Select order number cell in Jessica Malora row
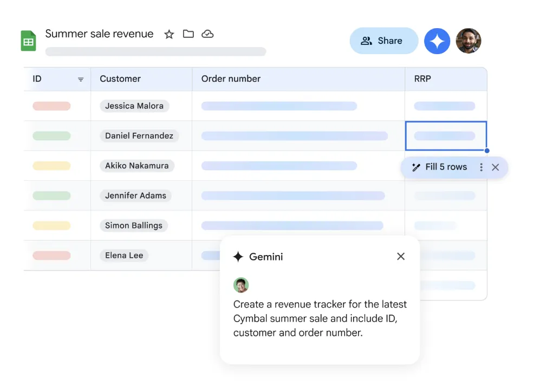Viewport: 560px width, 392px height. pyautogui.click(x=298, y=106)
